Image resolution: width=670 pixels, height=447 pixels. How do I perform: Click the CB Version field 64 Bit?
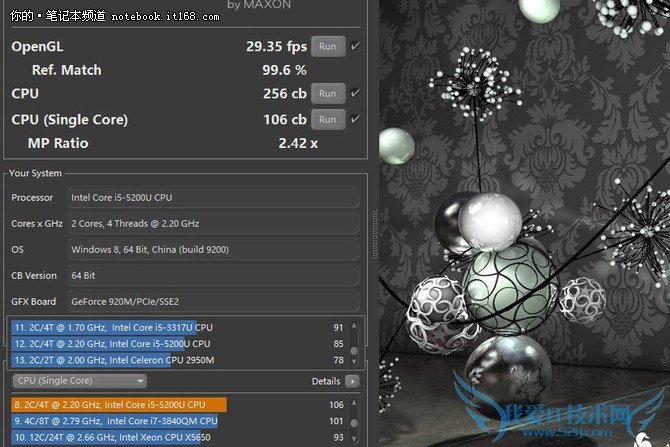click(x=213, y=276)
